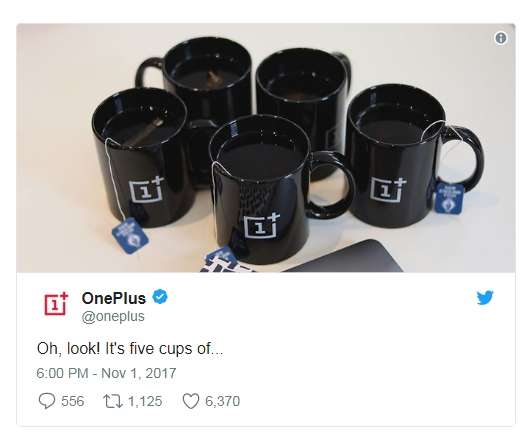Open the OnePlus profile avatar

tap(56, 303)
